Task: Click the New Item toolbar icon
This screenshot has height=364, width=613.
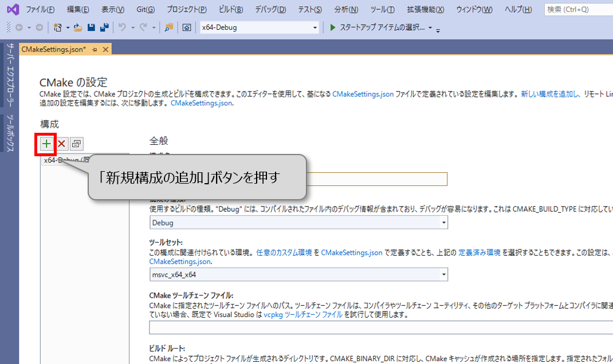Action: (x=58, y=27)
